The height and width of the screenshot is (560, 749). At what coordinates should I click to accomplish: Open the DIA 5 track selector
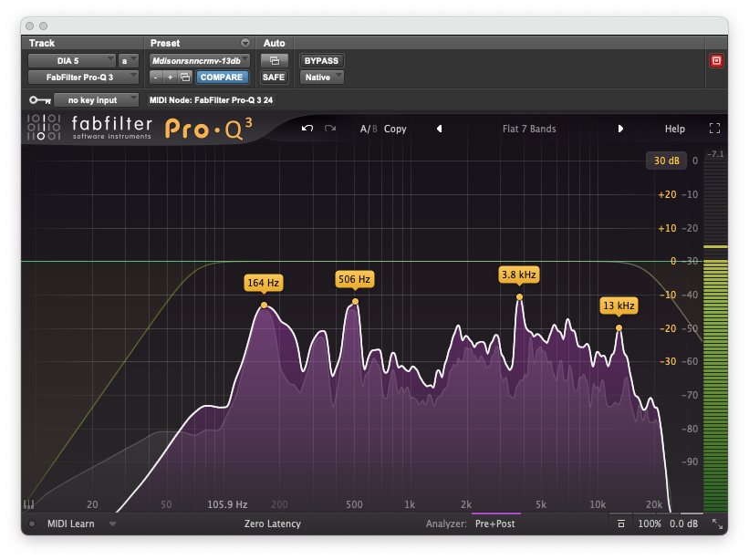coord(72,60)
